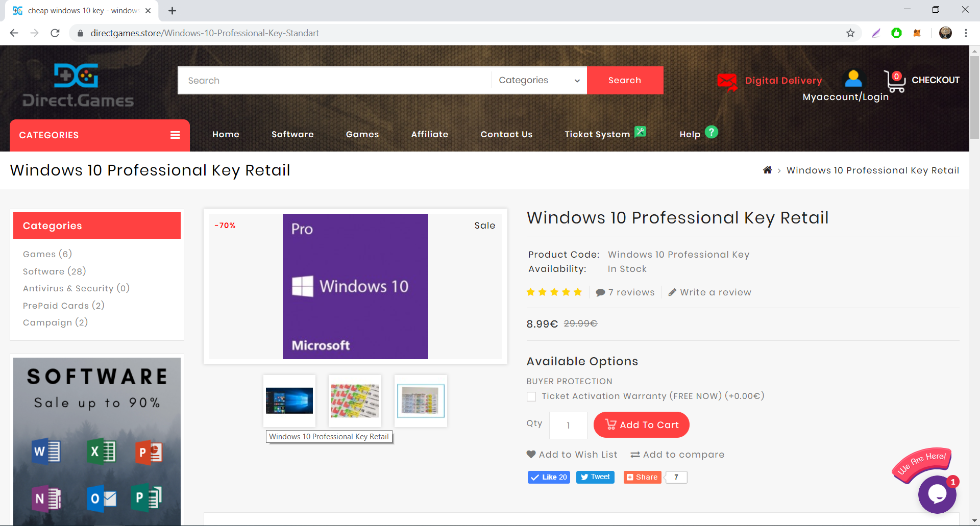The height and width of the screenshot is (526, 980).
Task: Click the orange Share button
Action: pos(642,477)
